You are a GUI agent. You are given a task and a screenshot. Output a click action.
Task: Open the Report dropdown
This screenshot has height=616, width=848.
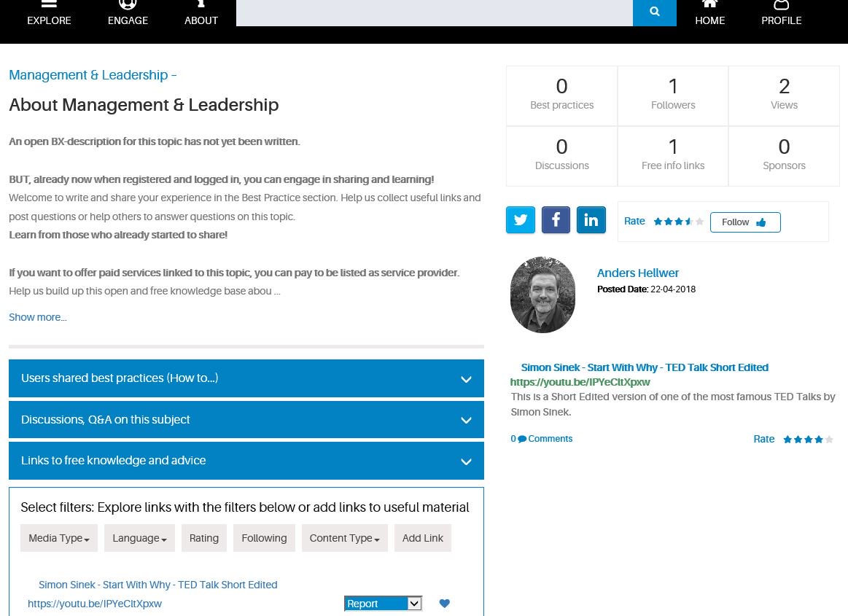click(x=383, y=604)
